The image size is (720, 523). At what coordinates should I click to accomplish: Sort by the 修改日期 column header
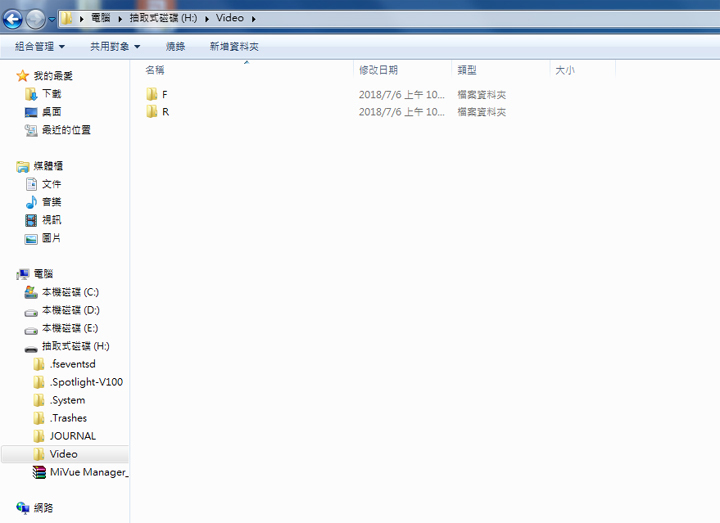[x=378, y=70]
